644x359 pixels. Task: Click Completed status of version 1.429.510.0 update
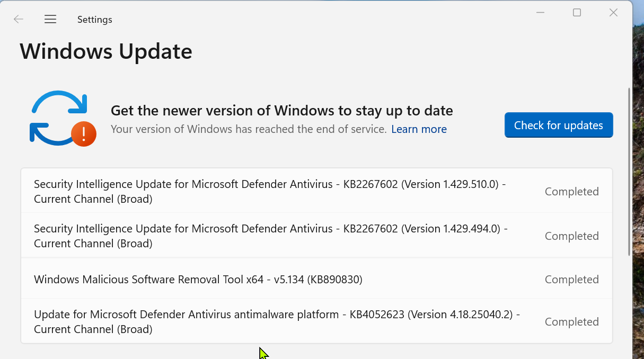[571, 192]
